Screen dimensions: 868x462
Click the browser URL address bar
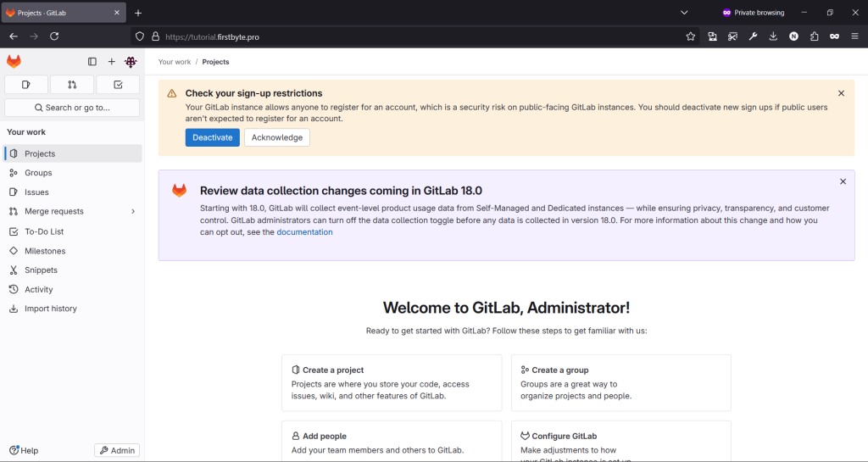coord(415,36)
